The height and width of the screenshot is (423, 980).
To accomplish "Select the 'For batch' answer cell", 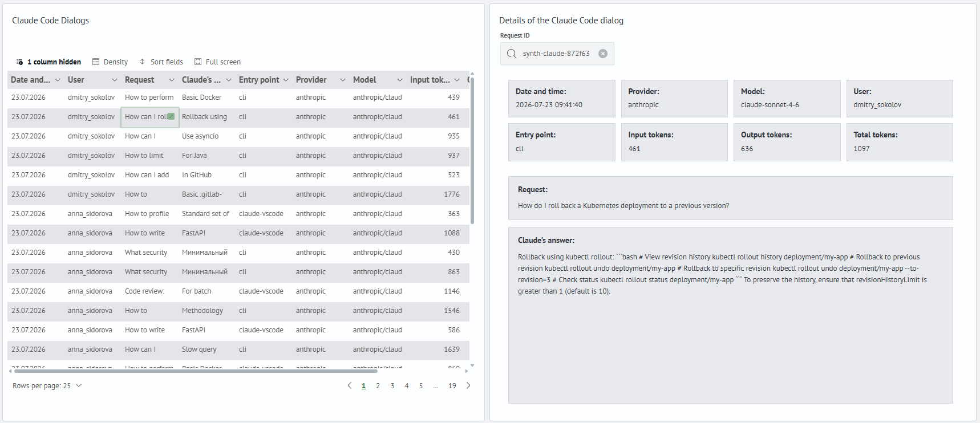I will [207, 291].
